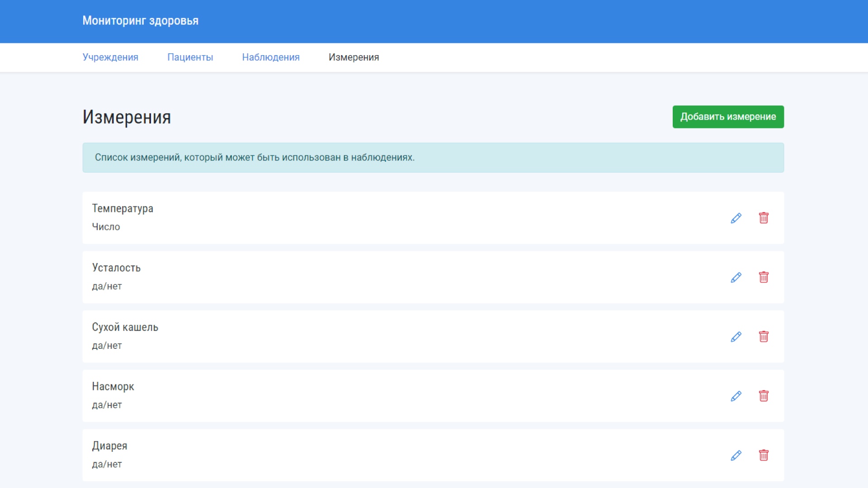Remove Усталость measurement via trash icon
The height and width of the screenshot is (488, 868).
point(764,277)
